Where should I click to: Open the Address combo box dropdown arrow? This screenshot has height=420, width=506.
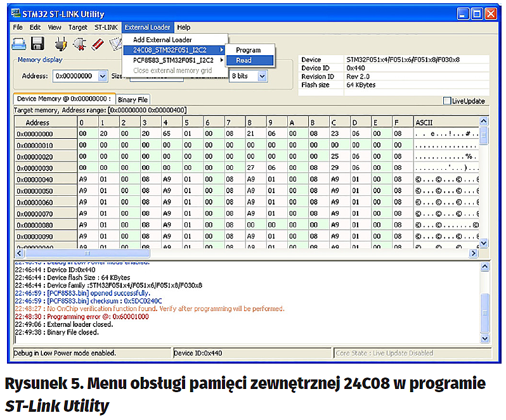pyautogui.click(x=102, y=76)
